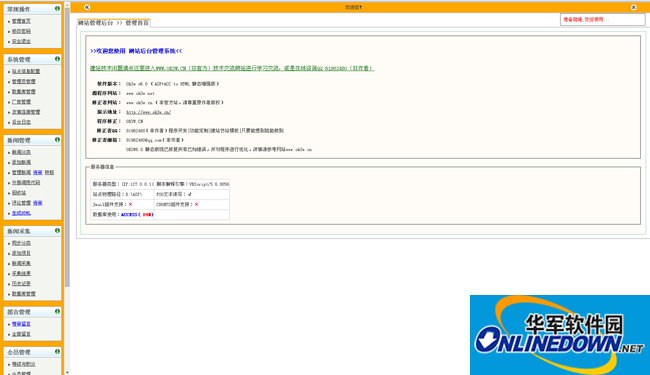Open 添加新闻 under 新闻管理
The height and width of the screenshot is (375, 650).
21,162
